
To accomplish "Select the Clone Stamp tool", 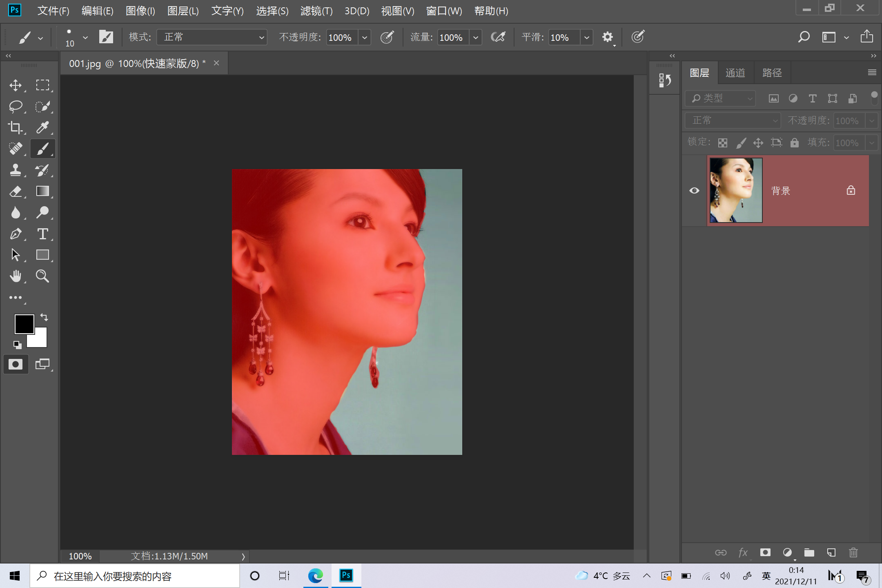I will [x=16, y=170].
